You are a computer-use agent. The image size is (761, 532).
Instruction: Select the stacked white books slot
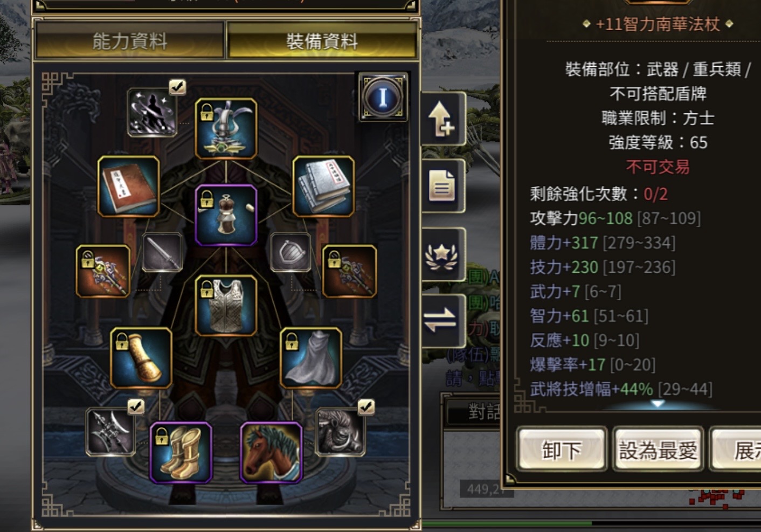click(323, 186)
